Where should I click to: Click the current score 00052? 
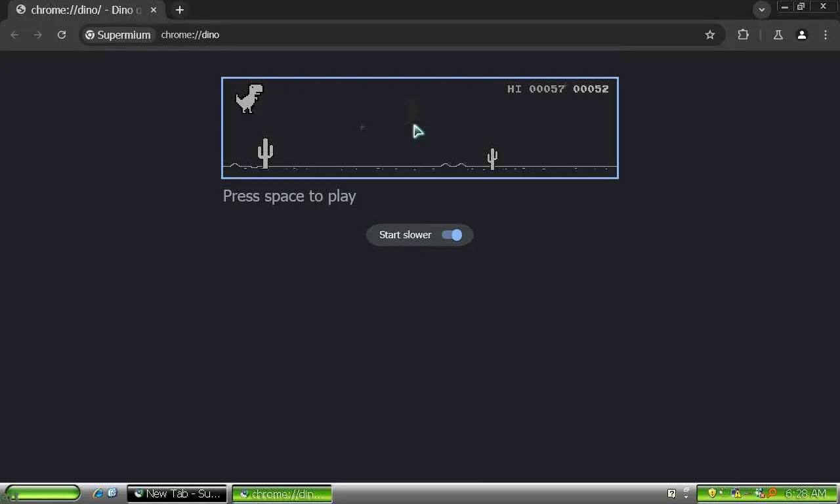(591, 89)
